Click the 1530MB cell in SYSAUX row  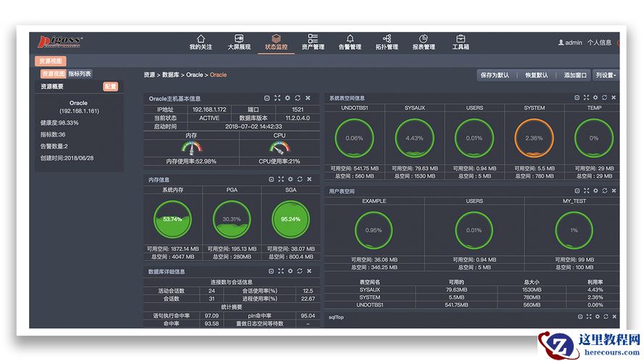[532, 290]
